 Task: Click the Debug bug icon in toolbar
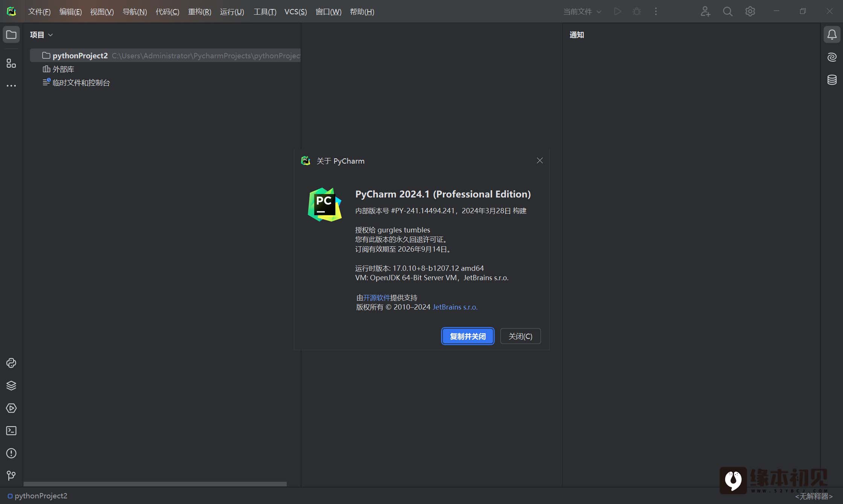click(637, 11)
